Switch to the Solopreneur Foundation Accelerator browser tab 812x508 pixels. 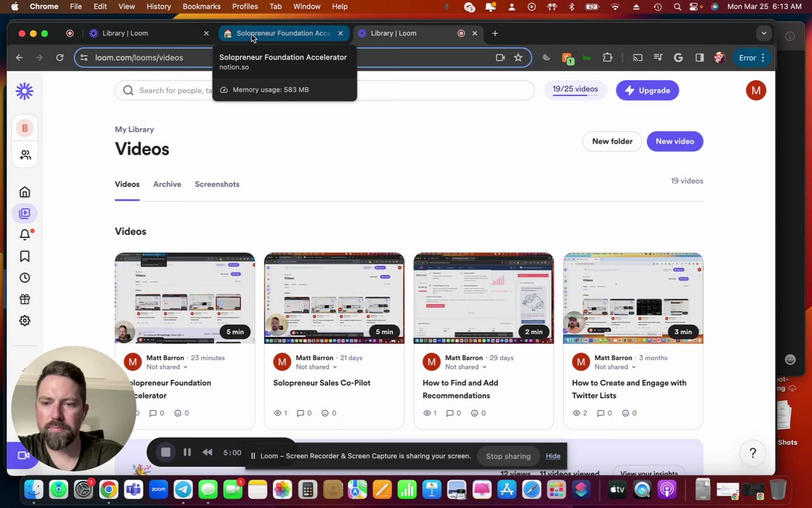284,33
